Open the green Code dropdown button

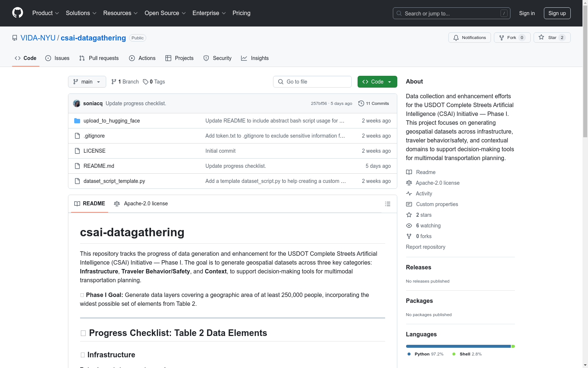pyautogui.click(x=377, y=82)
